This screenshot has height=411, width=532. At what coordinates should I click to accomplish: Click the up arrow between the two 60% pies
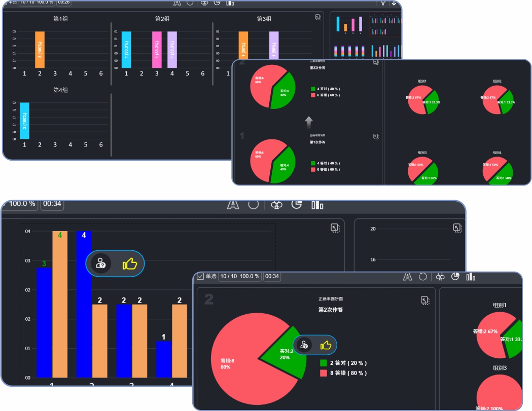coord(309,122)
